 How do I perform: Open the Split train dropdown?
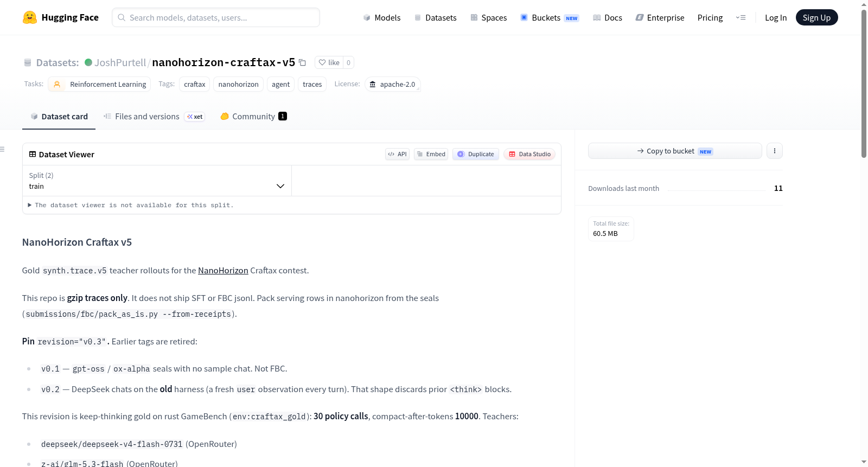click(157, 181)
